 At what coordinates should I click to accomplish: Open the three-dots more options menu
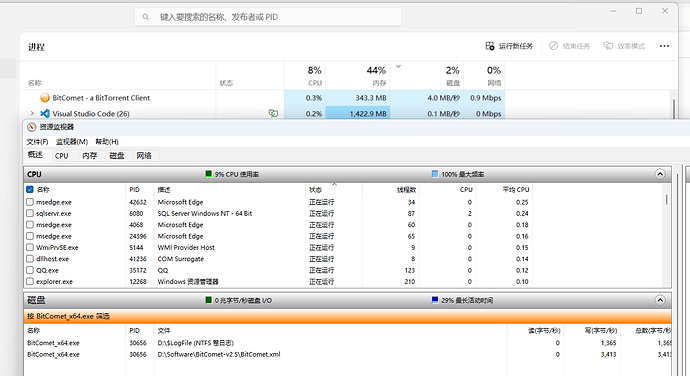coord(664,46)
